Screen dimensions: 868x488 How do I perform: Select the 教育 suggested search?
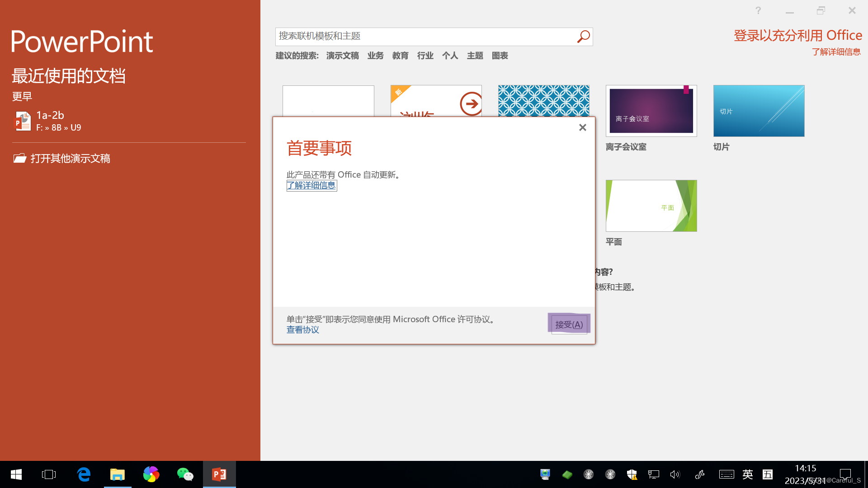tap(400, 56)
